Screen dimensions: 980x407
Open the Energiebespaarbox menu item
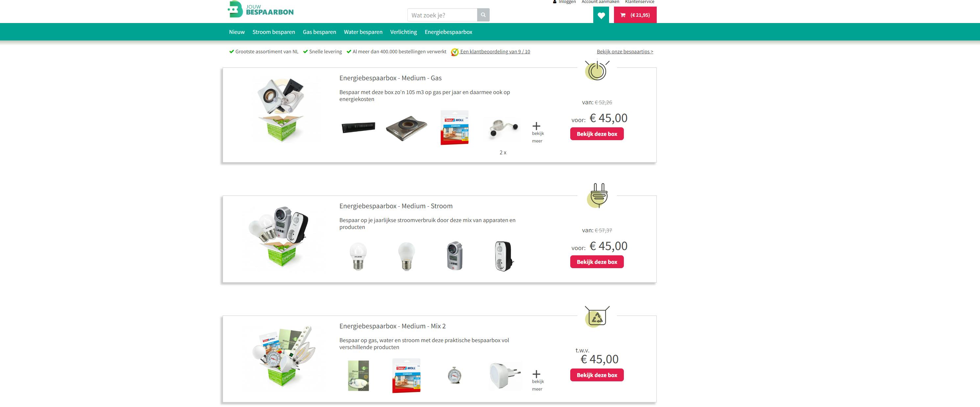448,32
